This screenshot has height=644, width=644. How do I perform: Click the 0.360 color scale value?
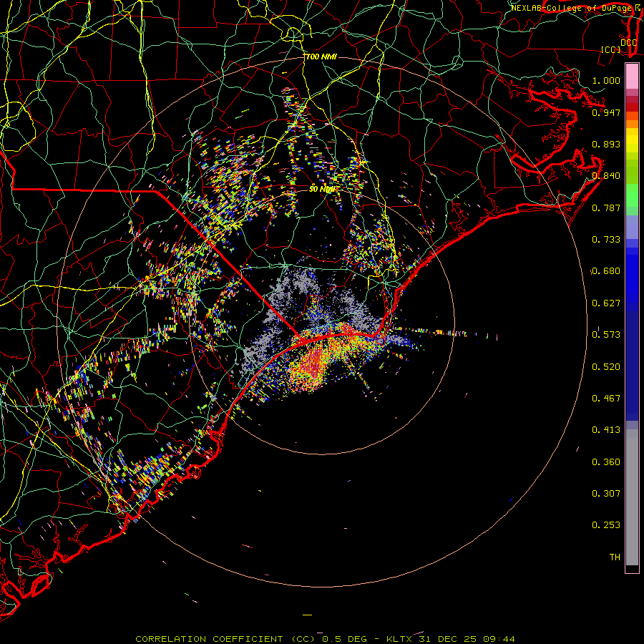tap(606, 462)
